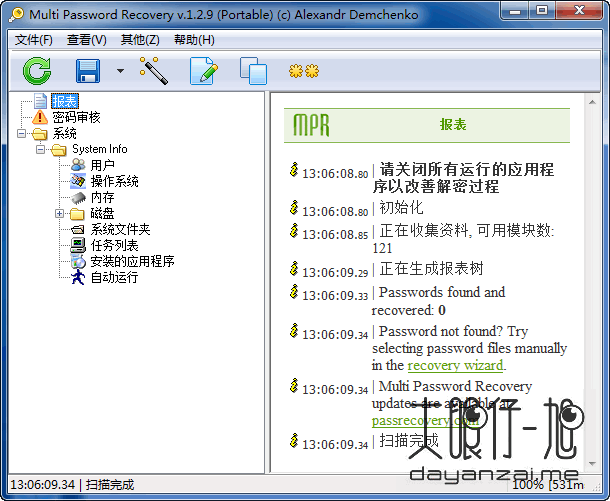The height and width of the screenshot is (501, 610).
Task: Click the warning icon next to 密码审核
Action: coord(40,117)
